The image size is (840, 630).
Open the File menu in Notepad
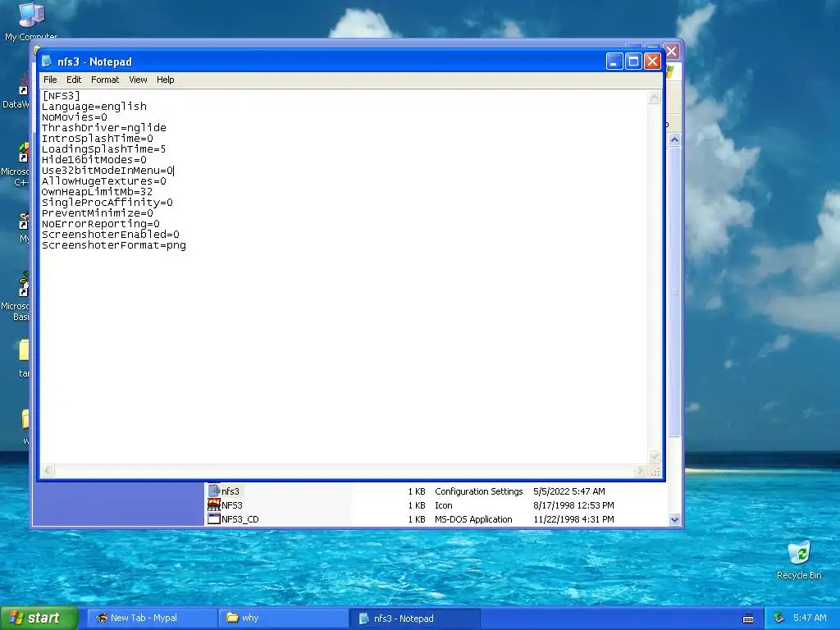coord(50,80)
